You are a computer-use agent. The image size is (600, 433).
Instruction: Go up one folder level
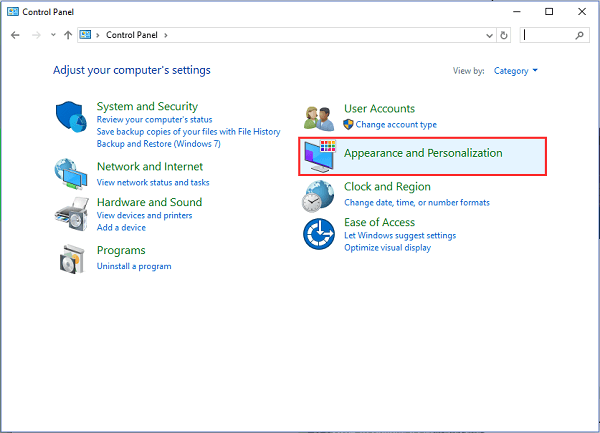tap(67, 35)
